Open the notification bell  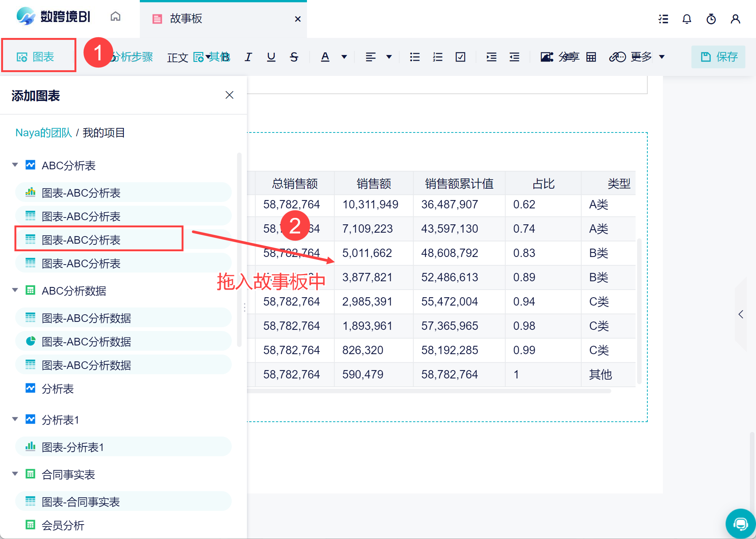[686, 19]
